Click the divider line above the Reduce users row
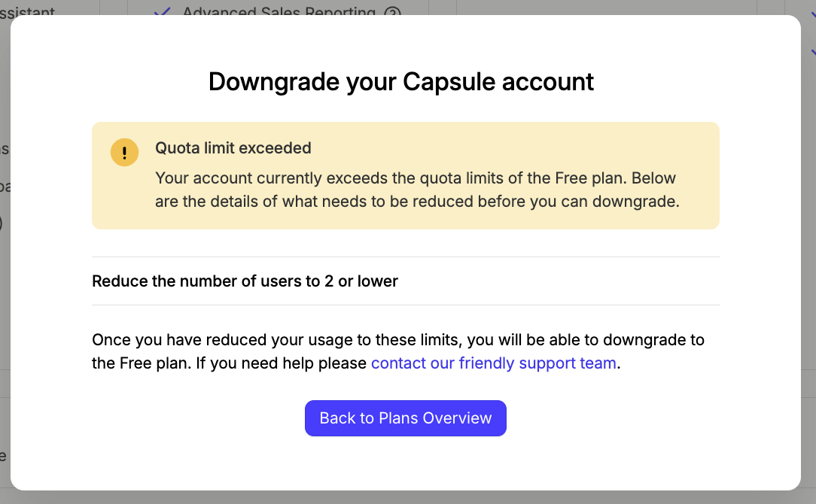Image resolution: width=816 pixels, height=504 pixels. [x=406, y=257]
